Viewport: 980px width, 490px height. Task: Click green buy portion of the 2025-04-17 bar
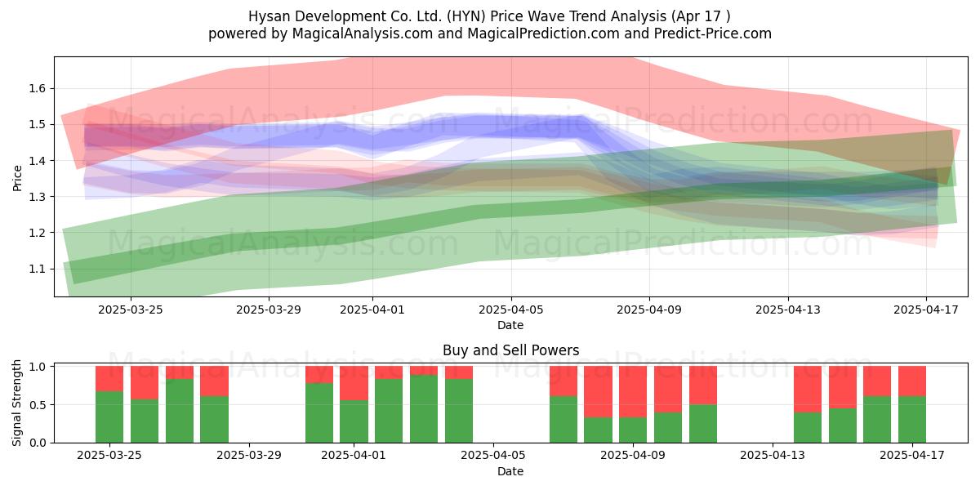[x=912, y=419]
